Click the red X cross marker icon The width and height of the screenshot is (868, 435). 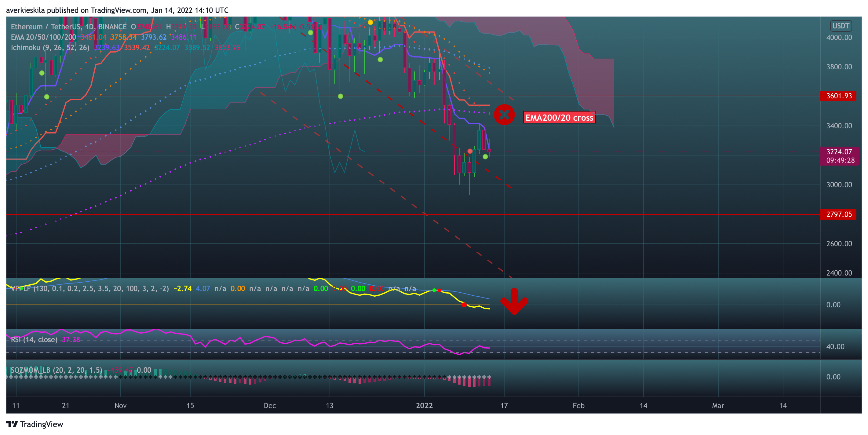pyautogui.click(x=504, y=115)
